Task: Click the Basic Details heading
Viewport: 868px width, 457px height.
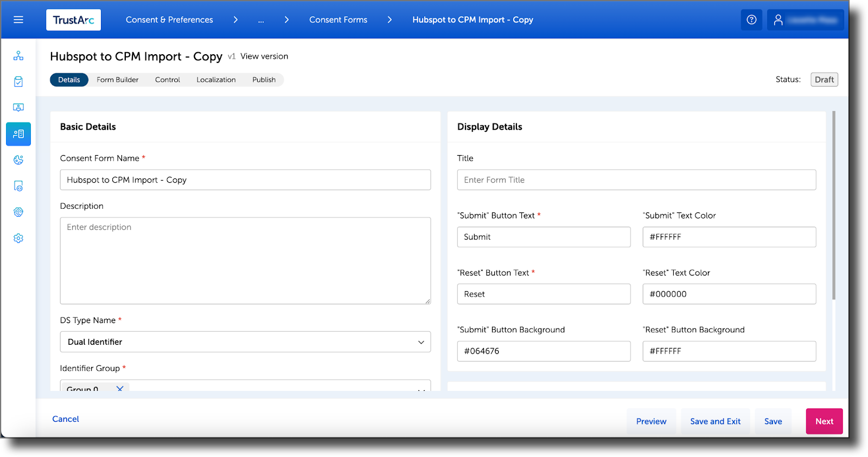Action: pos(88,127)
